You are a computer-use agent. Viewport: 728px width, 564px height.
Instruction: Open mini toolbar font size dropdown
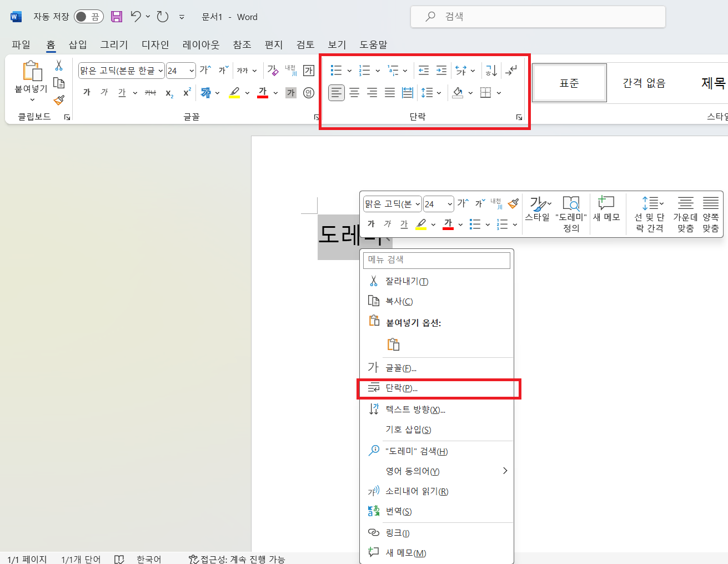click(x=450, y=204)
